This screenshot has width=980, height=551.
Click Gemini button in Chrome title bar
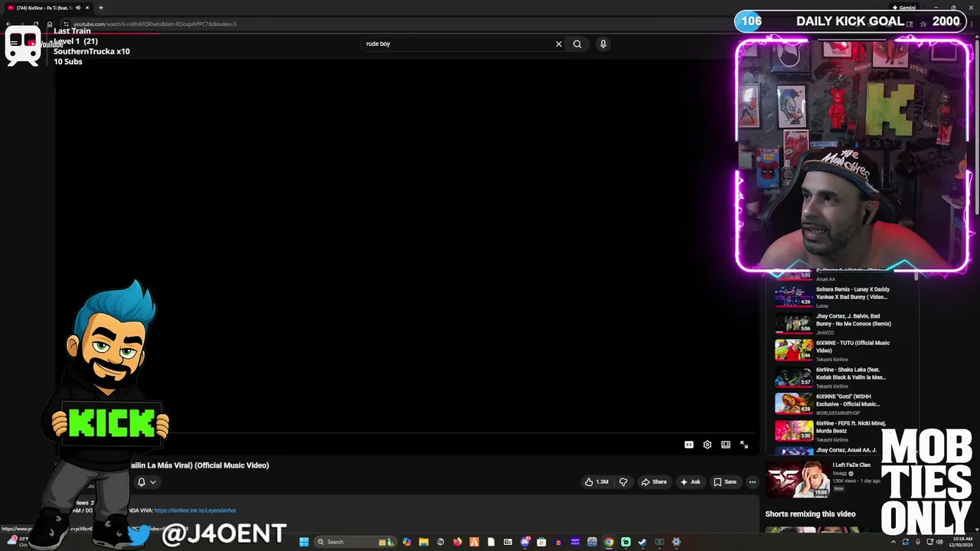click(x=904, y=8)
